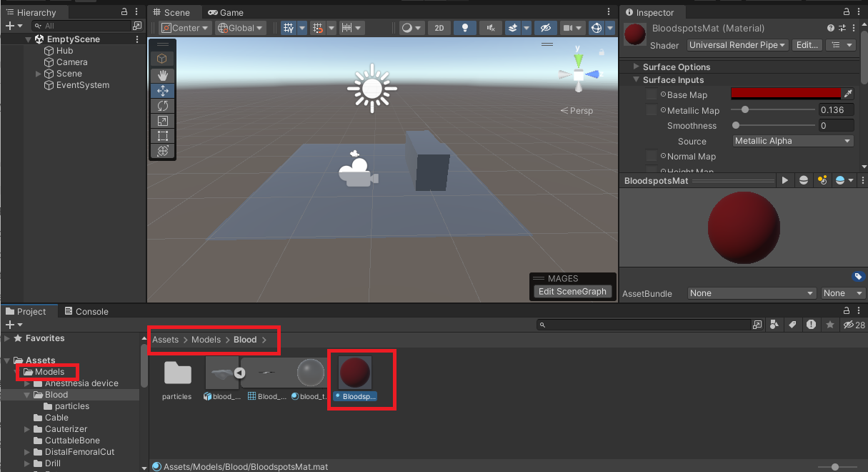The height and width of the screenshot is (472, 868).
Task: Click Models in the breadcrumb path
Action: point(206,340)
